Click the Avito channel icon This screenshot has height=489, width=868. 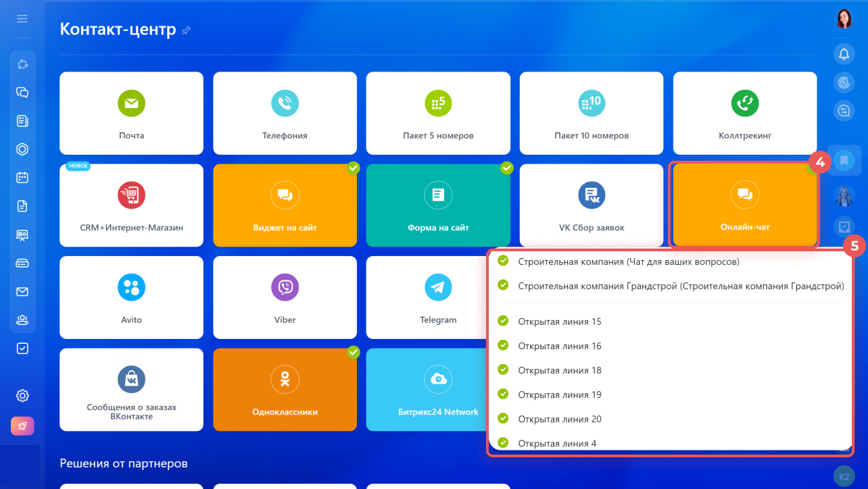(131, 288)
